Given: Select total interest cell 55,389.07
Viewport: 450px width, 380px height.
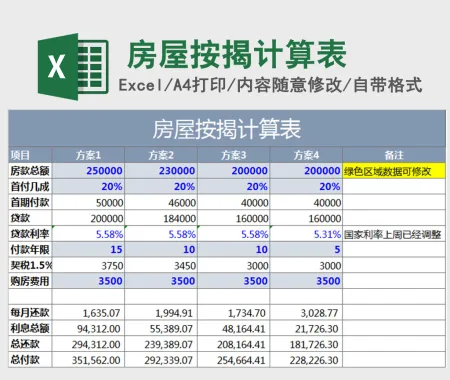Looking at the screenshot, I should tap(161, 328).
